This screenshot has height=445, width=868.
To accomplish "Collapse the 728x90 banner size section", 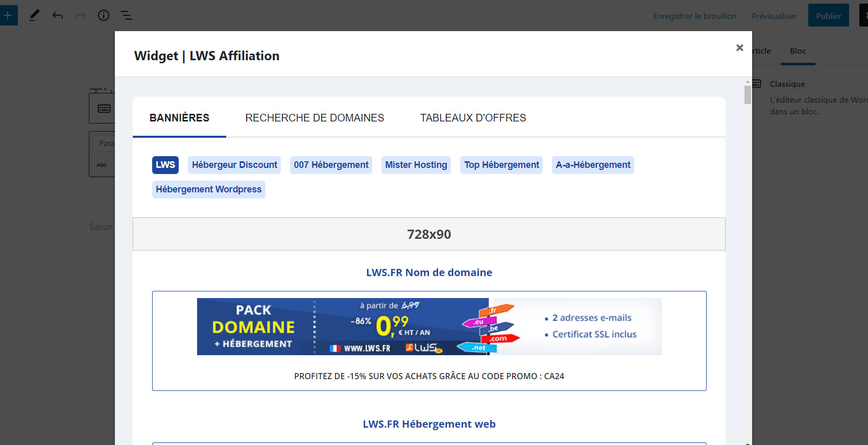I will pyautogui.click(x=429, y=234).
